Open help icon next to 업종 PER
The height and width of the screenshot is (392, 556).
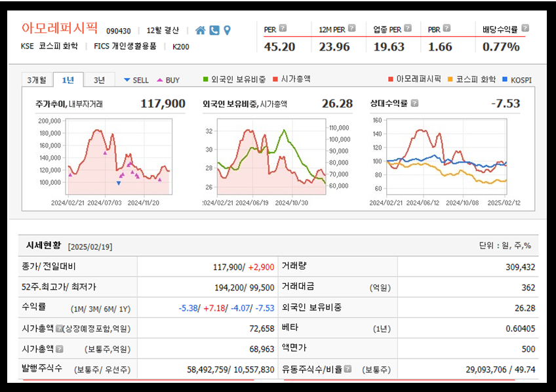click(x=408, y=28)
